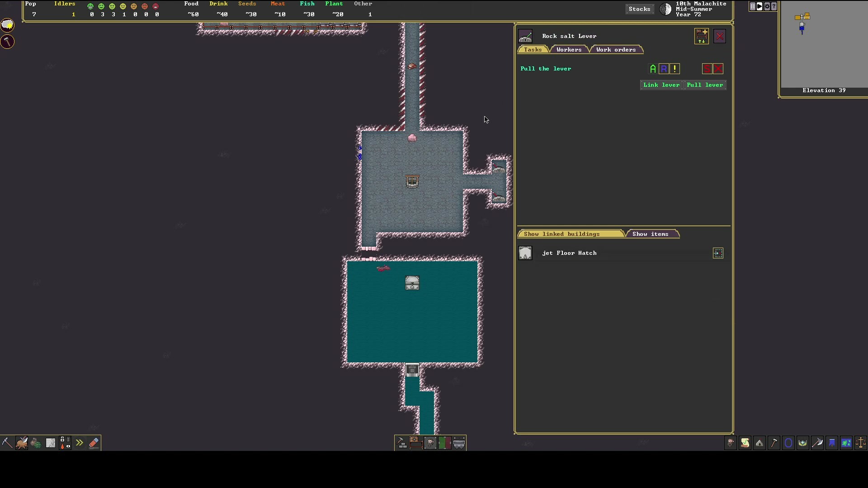
Task: Open the Stocks screen button
Action: (x=639, y=9)
